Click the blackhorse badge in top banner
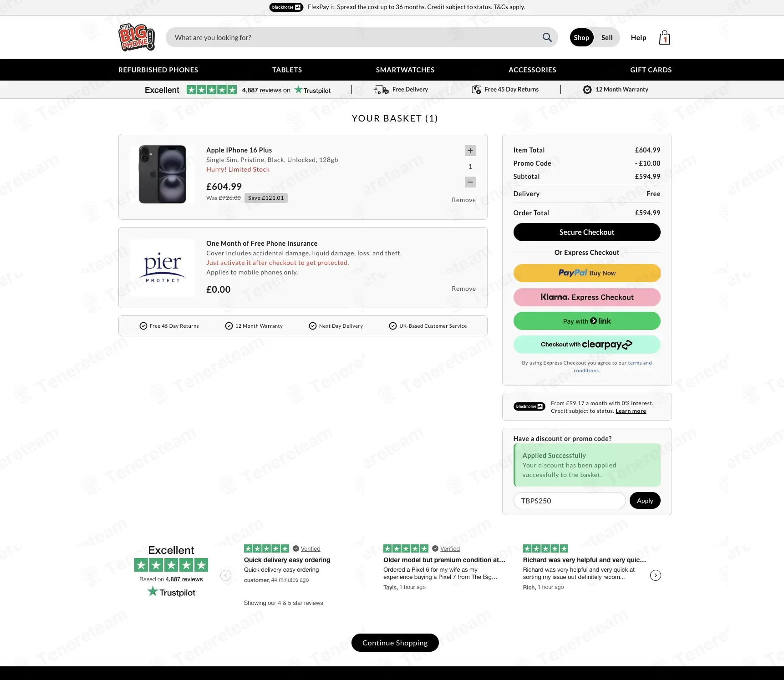Screen dimensions: 784x680 286,7
